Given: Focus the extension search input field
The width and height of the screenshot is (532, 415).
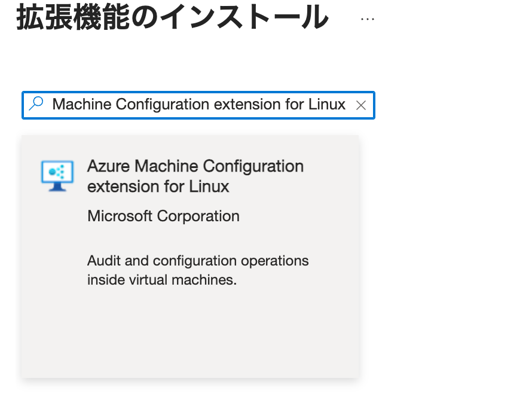Looking at the screenshot, I should [x=198, y=105].
